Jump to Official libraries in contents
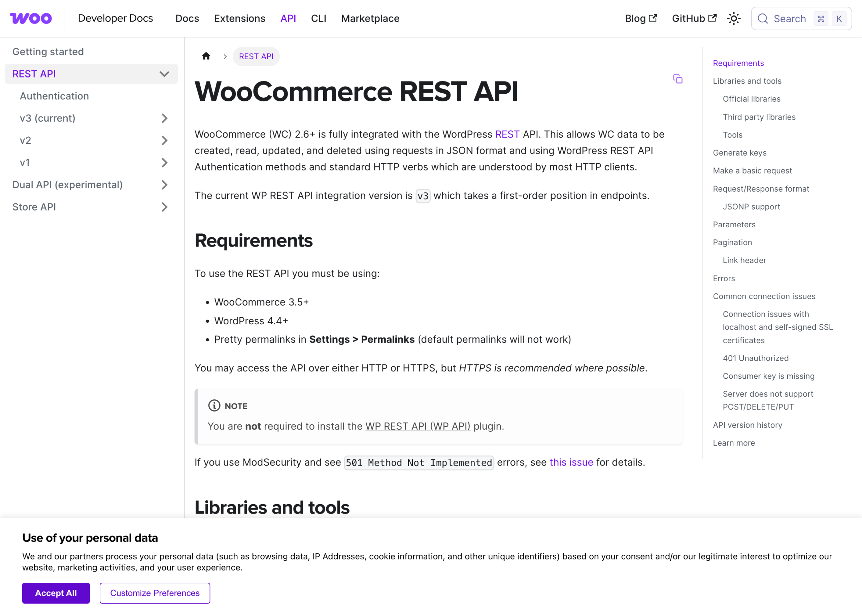This screenshot has width=862, height=616. pyautogui.click(x=751, y=99)
